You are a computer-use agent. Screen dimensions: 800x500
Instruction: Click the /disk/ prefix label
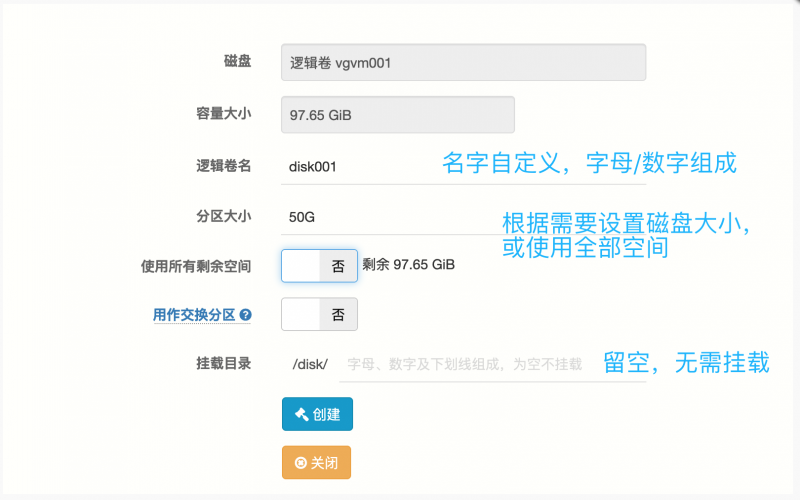click(310, 364)
